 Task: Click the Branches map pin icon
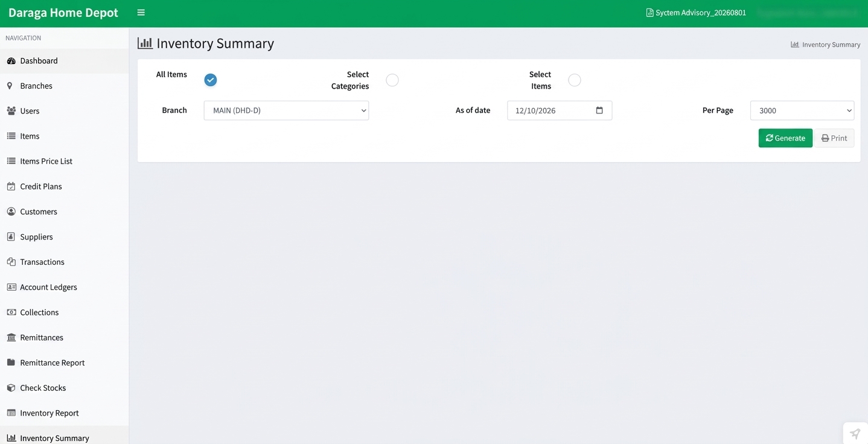pyautogui.click(x=10, y=86)
